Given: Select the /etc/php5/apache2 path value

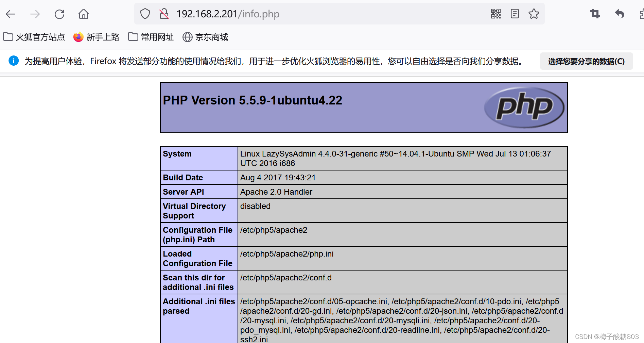Looking at the screenshot, I should tap(274, 230).
